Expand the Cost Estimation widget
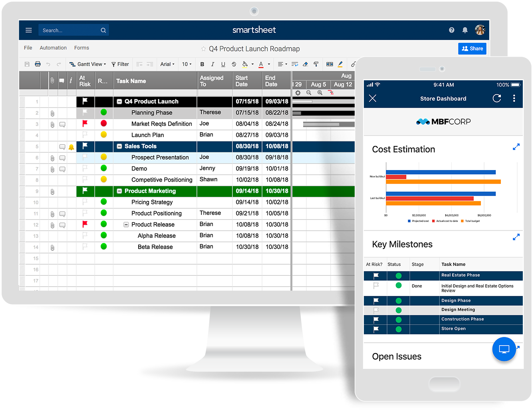This screenshot has height=410, width=532. coord(516,147)
